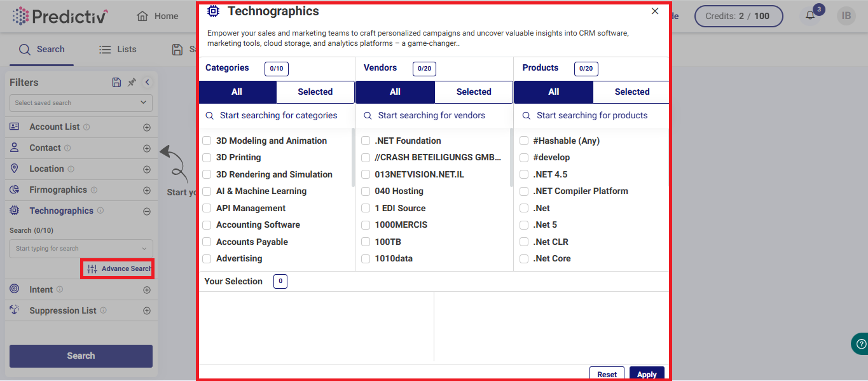The width and height of the screenshot is (868, 381).
Task: Collapse the Filters panel with the chevron
Action: click(147, 82)
